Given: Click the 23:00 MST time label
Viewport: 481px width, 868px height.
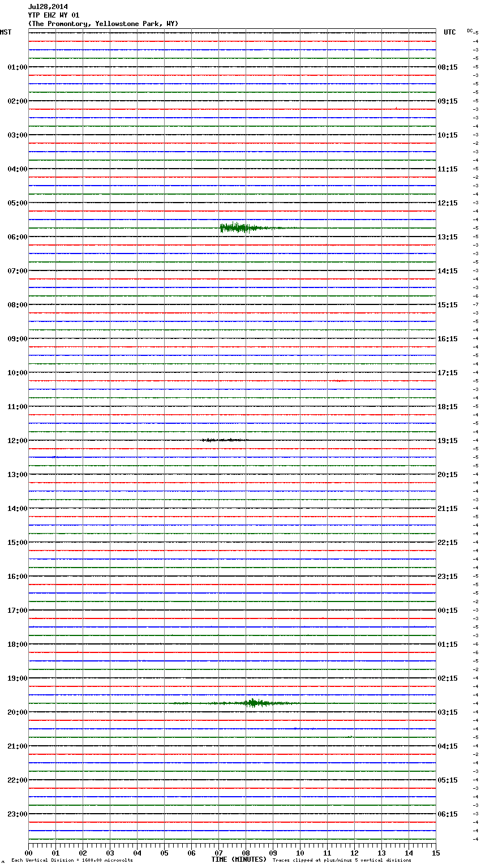Looking at the screenshot, I should 18,814.
